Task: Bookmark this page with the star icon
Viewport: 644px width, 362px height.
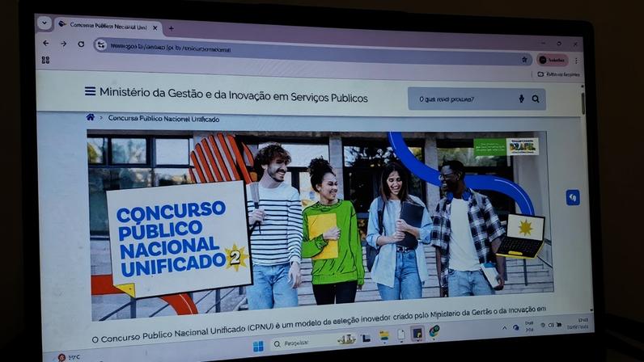Action: pos(524,60)
